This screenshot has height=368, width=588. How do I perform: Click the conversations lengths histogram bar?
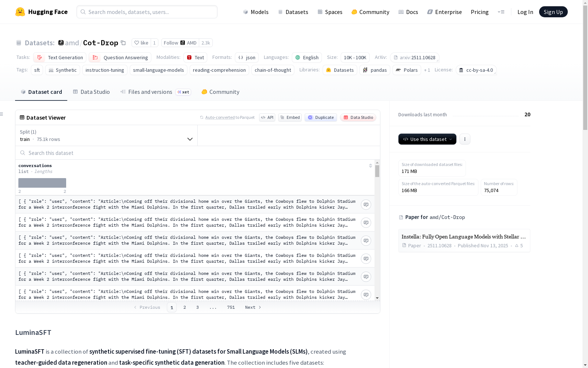42,183
